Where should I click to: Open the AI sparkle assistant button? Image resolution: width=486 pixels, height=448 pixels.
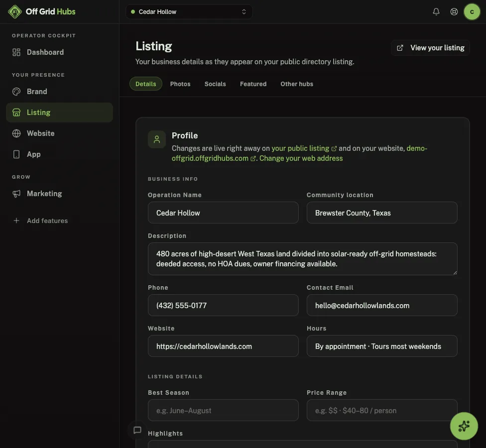coord(464,426)
